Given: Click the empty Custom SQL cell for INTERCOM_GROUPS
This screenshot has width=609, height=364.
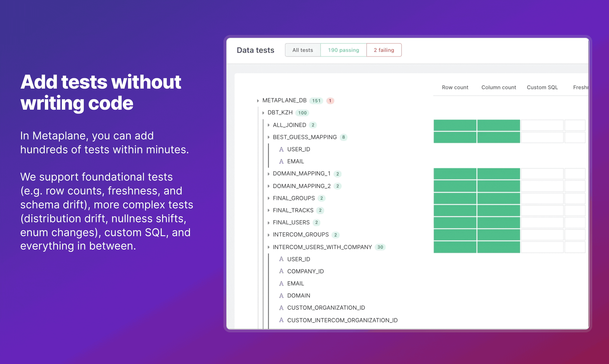Looking at the screenshot, I should pyautogui.click(x=542, y=235).
